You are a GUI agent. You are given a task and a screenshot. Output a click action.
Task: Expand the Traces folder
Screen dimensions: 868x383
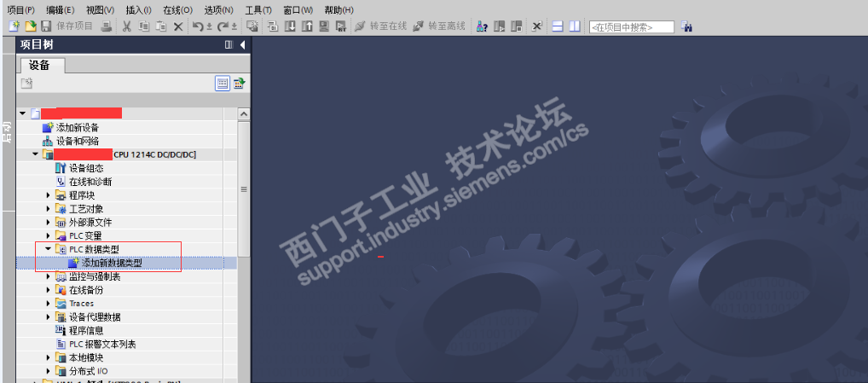[49, 304]
